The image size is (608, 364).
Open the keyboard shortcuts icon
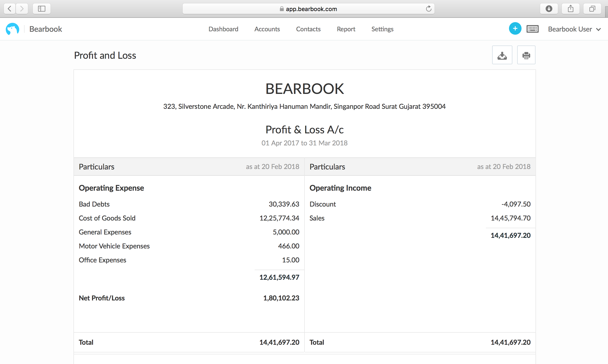pos(532,29)
